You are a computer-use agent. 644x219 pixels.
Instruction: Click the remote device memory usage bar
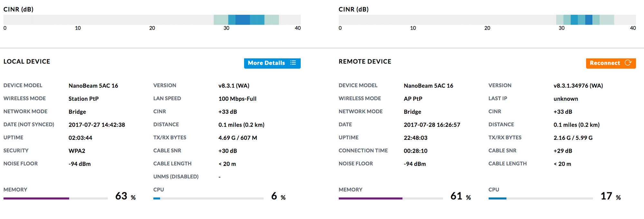(390, 198)
